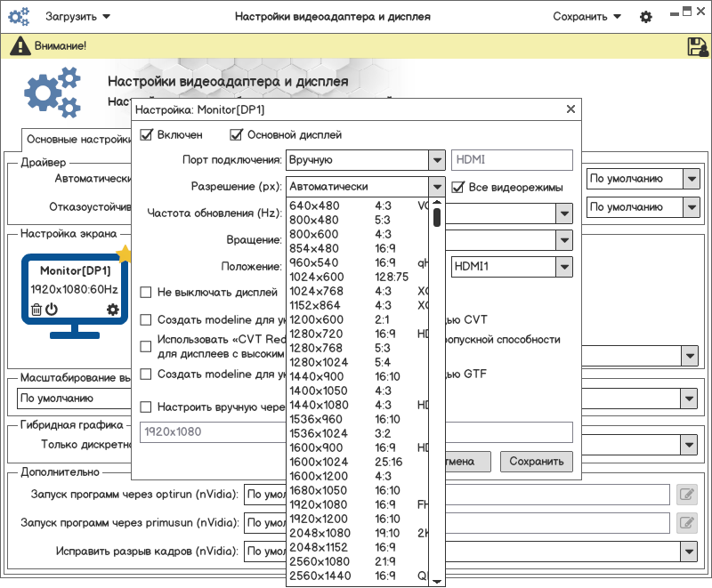Toggle the "Основной дисплей" checkbox
The width and height of the screenshot is (712, 588).
237,135
